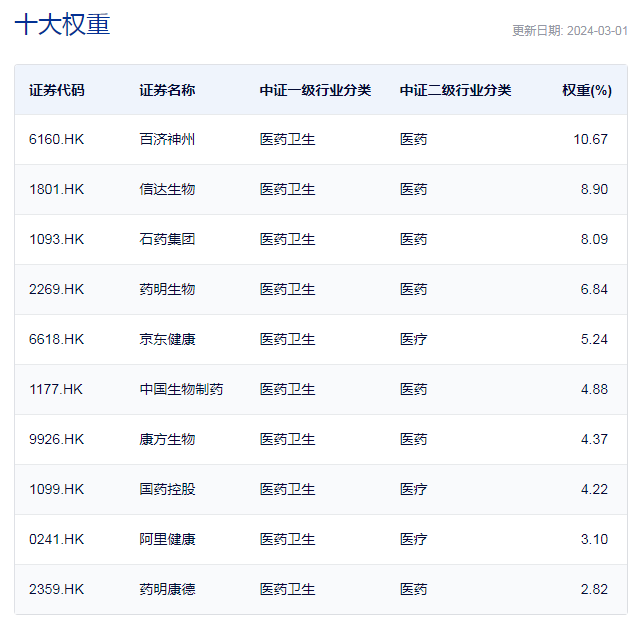Viewport: 635px width, 629px height.
Task: Select the code 1093.HK
Action: [x=56, y=239]
